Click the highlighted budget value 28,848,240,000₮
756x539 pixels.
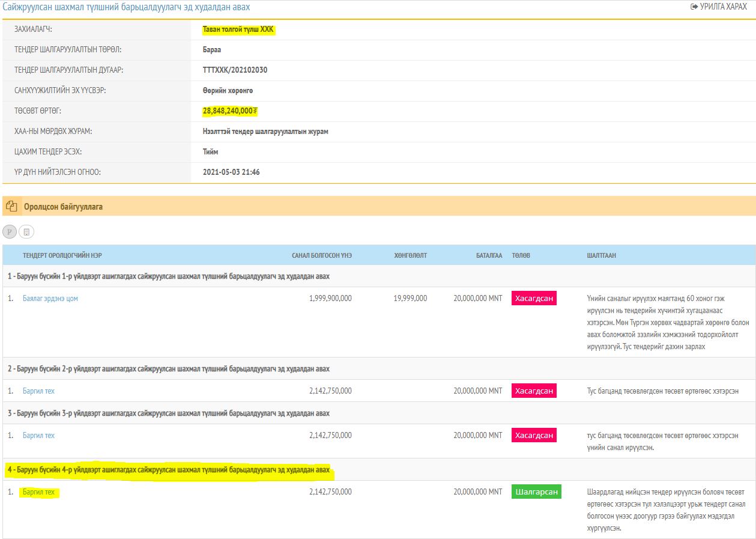(230, 111)
